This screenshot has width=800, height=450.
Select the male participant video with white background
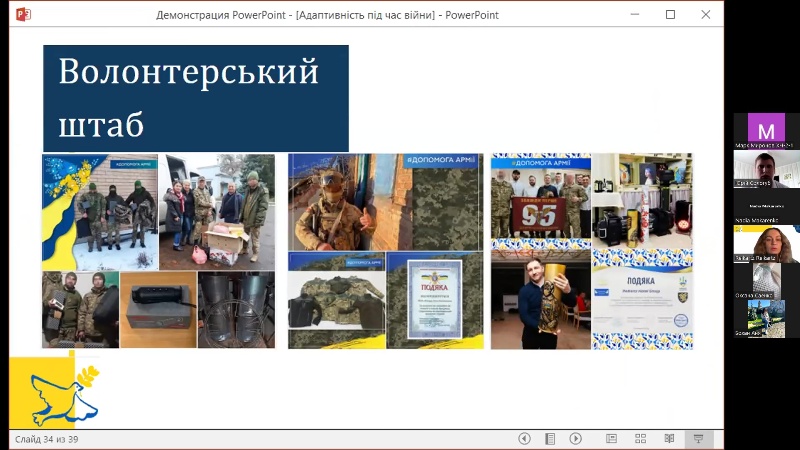[x=766, y=169]
